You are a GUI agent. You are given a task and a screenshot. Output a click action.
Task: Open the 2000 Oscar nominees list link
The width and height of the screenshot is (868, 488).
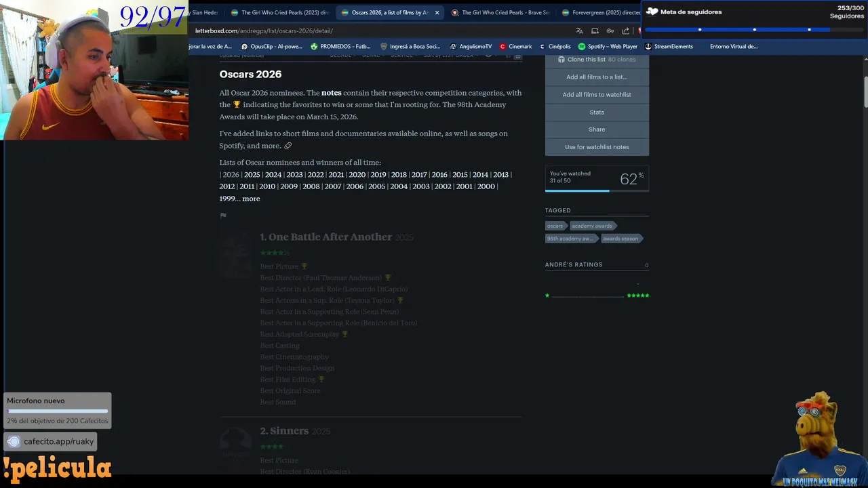tap(486, 186)
